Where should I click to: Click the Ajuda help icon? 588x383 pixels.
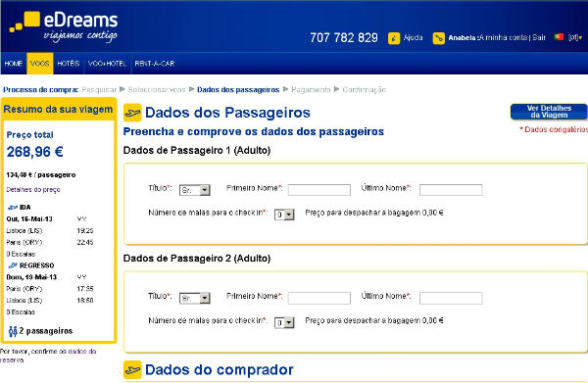pos(394,38)
